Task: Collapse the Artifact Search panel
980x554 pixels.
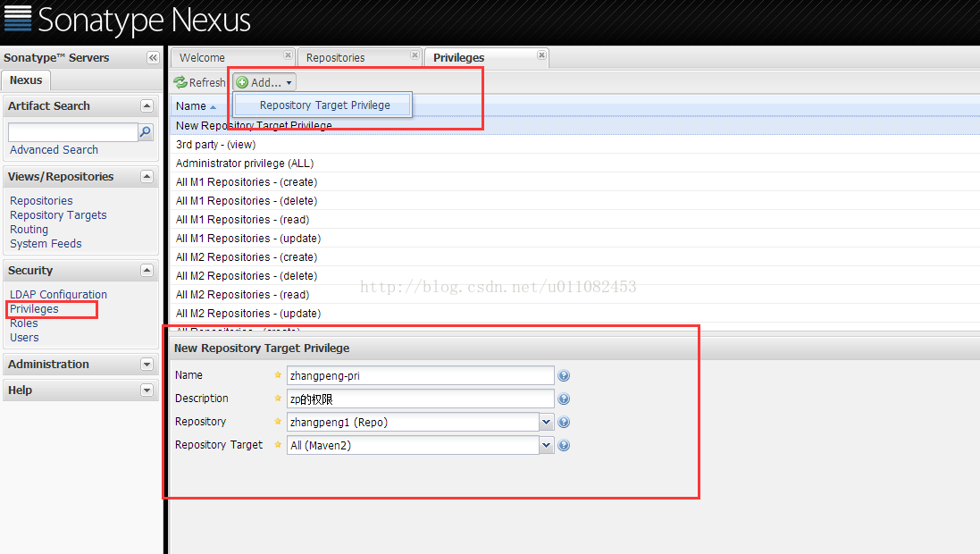Action: pos(147,105)
